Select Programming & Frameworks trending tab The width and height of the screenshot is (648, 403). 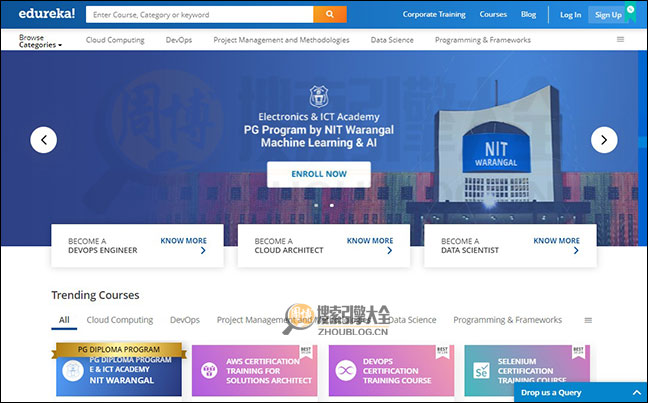pos(507,320)
